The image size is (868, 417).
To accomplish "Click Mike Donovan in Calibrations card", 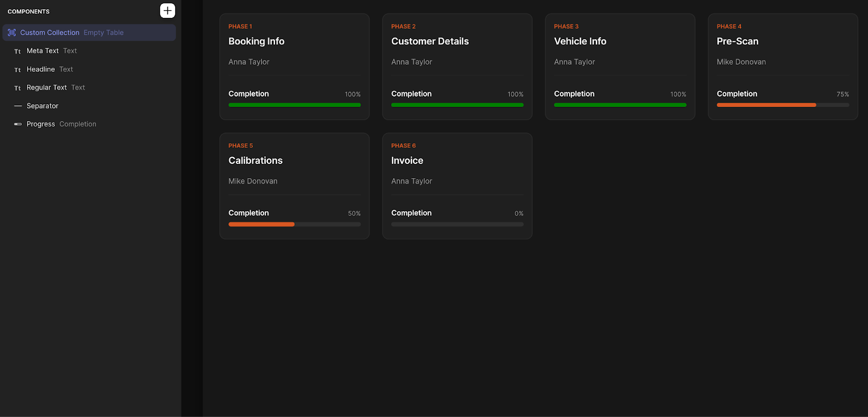I will 253,181.
